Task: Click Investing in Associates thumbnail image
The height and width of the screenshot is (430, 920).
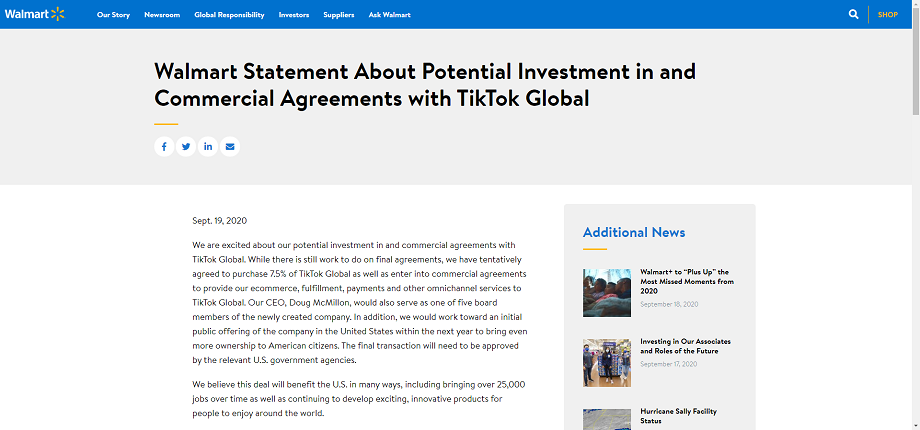Action: [607, 362]
